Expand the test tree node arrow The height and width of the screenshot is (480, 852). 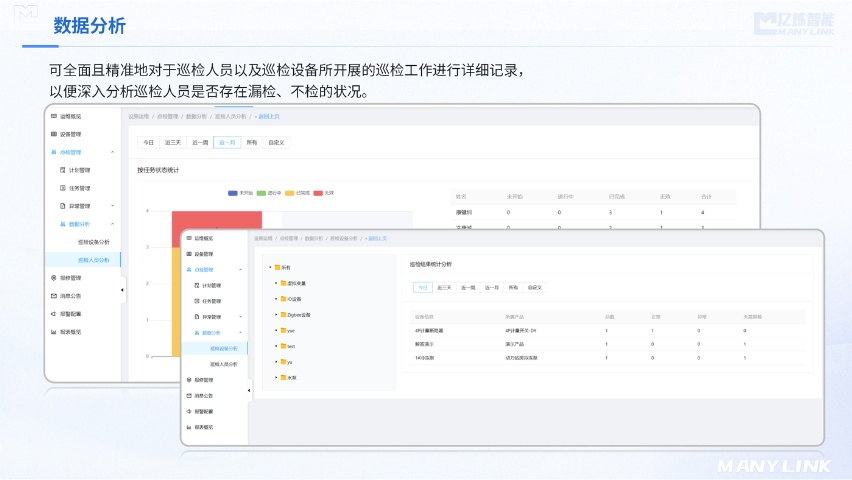tap(276, 346)
